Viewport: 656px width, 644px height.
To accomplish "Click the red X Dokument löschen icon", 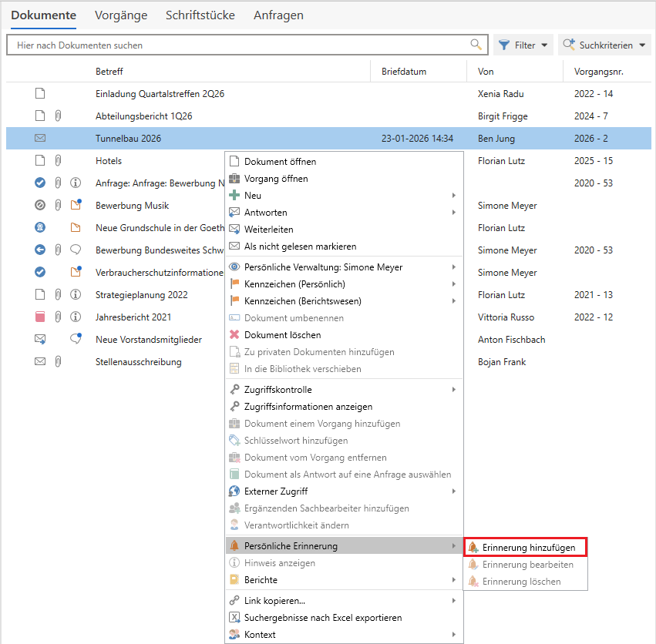I will [234, 334].
